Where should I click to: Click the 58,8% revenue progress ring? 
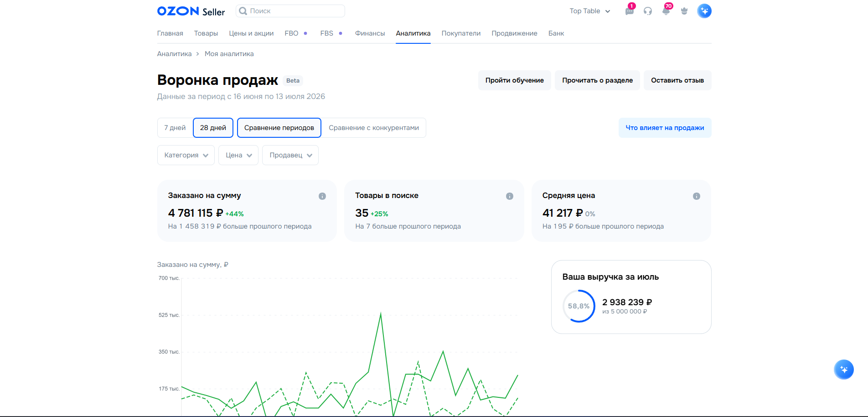coord(579,306)
